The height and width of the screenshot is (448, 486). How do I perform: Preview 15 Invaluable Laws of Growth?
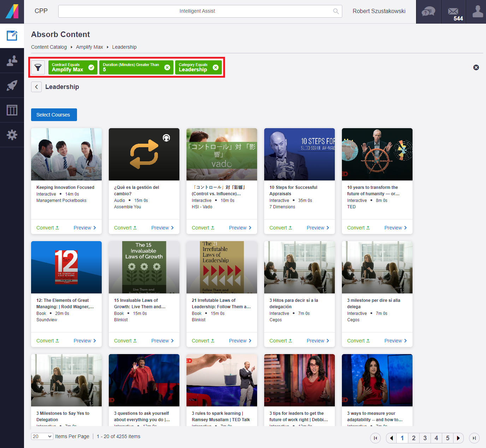pyautogui.click(x=162, y=341)
